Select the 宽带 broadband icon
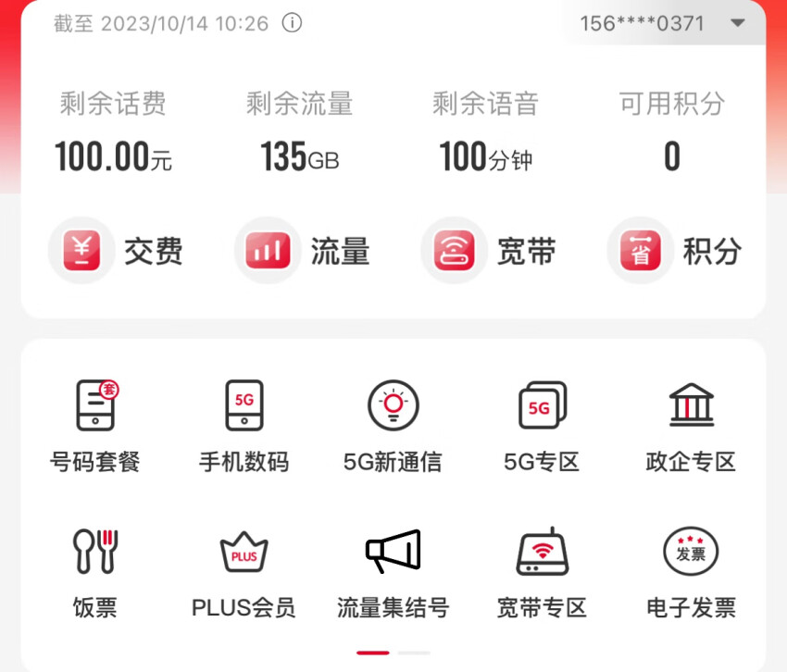787x672 pixels. (454, 251)
